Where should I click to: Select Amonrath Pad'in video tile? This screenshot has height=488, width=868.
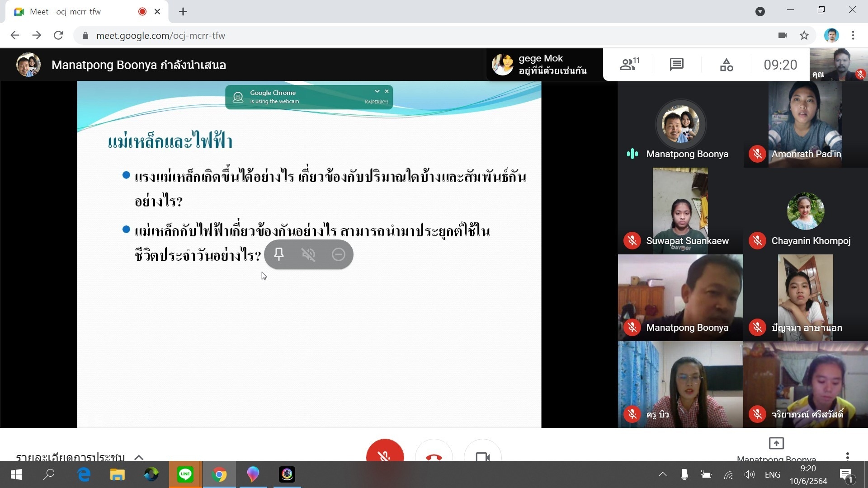806,124
